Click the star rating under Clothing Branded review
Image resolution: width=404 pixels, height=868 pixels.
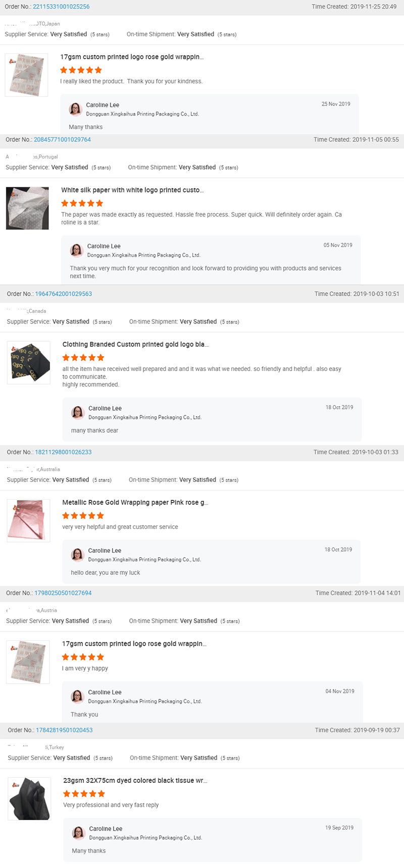(x=83, y=358)
